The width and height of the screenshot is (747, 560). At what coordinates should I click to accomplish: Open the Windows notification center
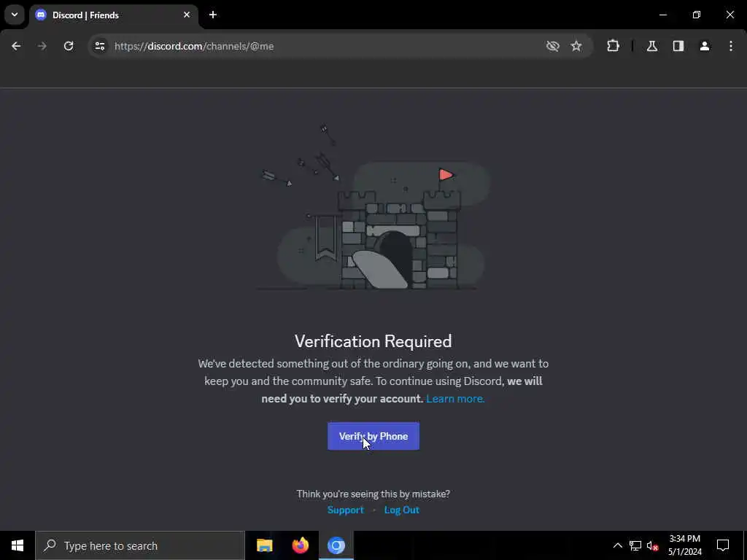[x=723, y=545]
